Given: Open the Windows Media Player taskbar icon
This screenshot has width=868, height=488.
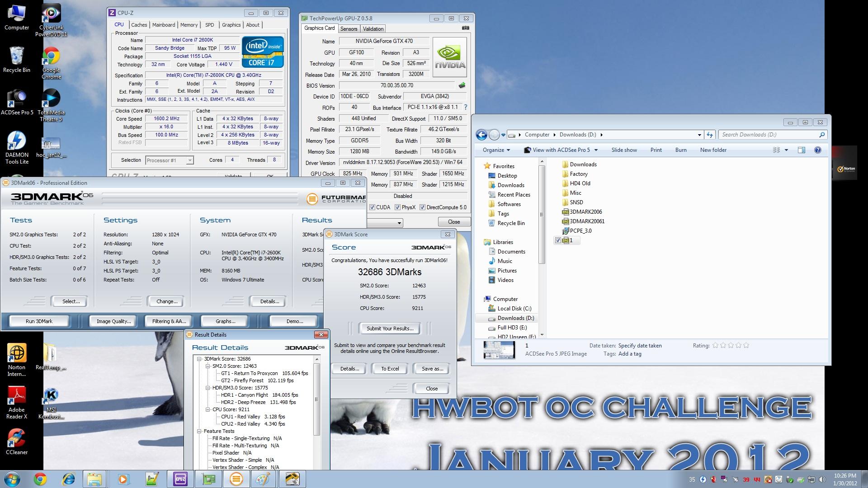Looking at the screenshot, I should (123, 479).
